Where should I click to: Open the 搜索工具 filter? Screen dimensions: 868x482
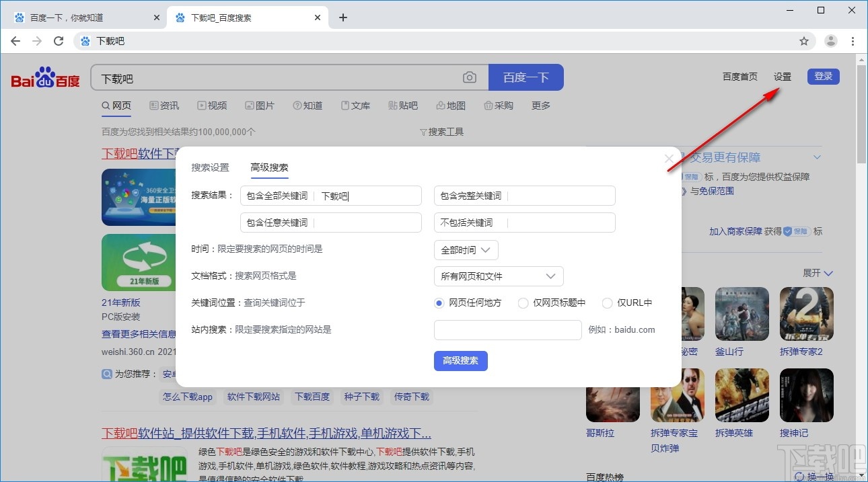[x=441, y=132]
